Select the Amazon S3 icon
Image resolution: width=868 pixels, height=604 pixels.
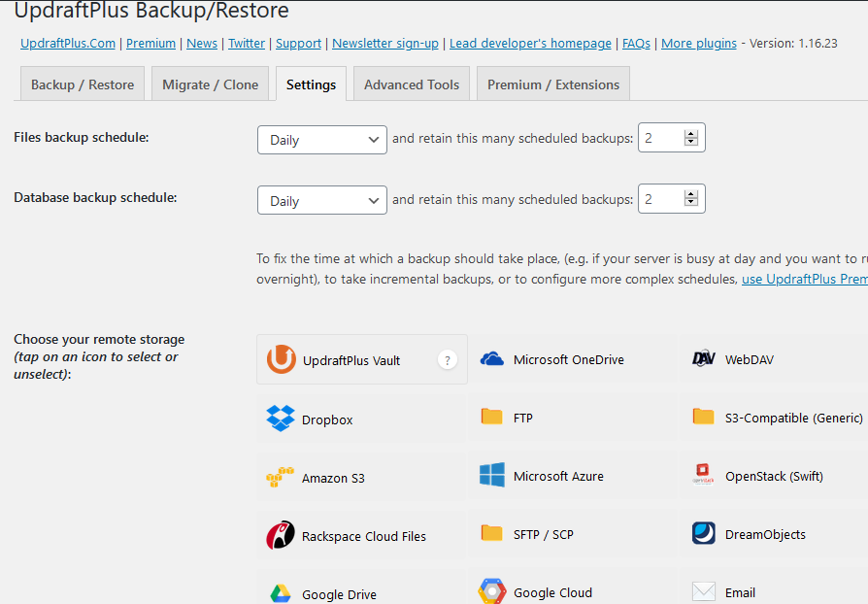tap(280, 477)
